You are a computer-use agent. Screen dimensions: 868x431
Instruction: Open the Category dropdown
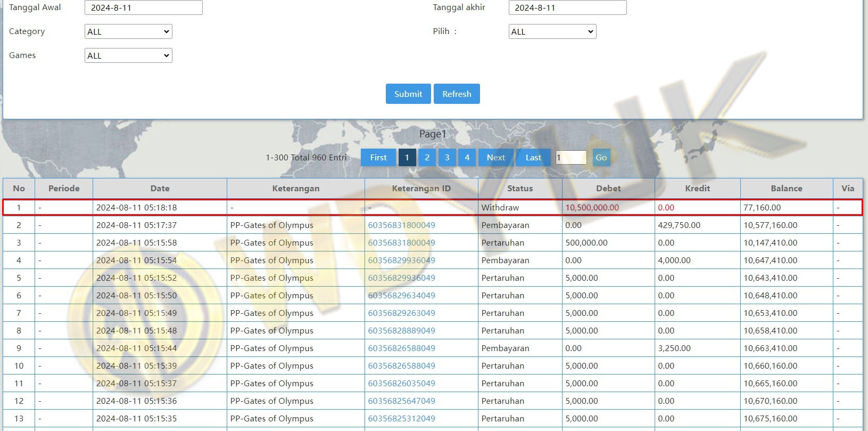point(128,31)
